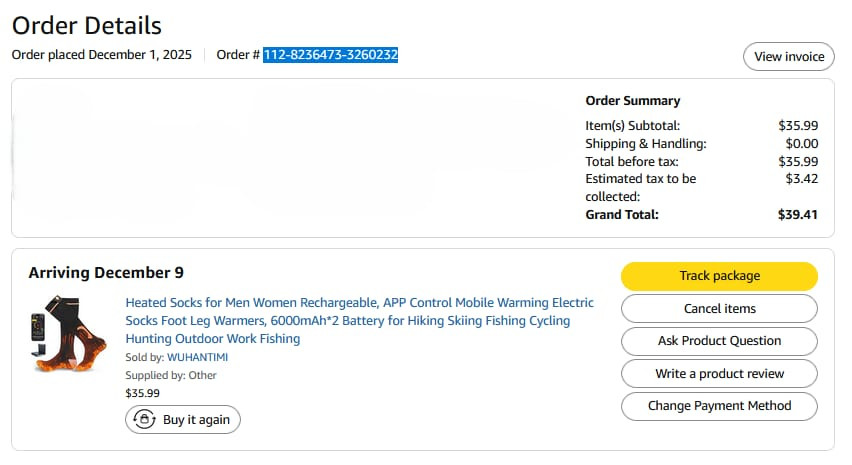Click the Buy it again cart icon

(x=145, y=419)
